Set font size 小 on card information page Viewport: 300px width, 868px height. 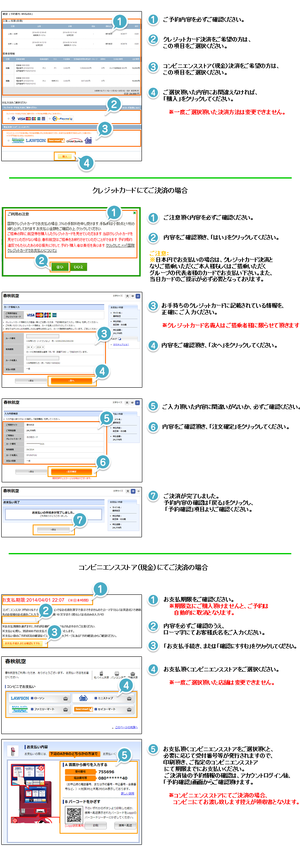coord(138,296)
